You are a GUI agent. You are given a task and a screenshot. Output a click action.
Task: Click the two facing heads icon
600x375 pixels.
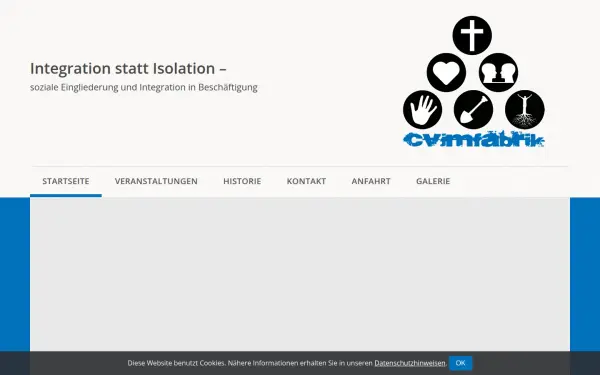coord(498,72)
